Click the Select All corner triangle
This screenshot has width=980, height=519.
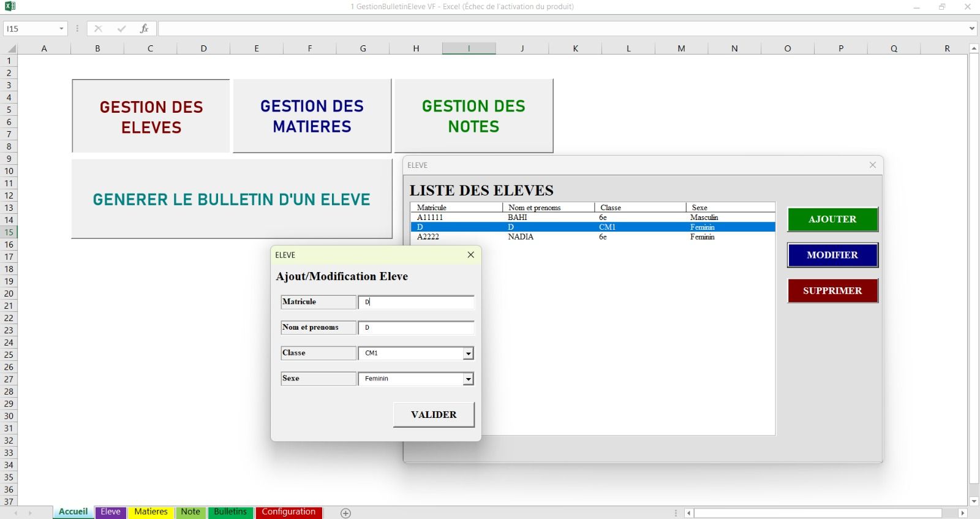point(11,48)
